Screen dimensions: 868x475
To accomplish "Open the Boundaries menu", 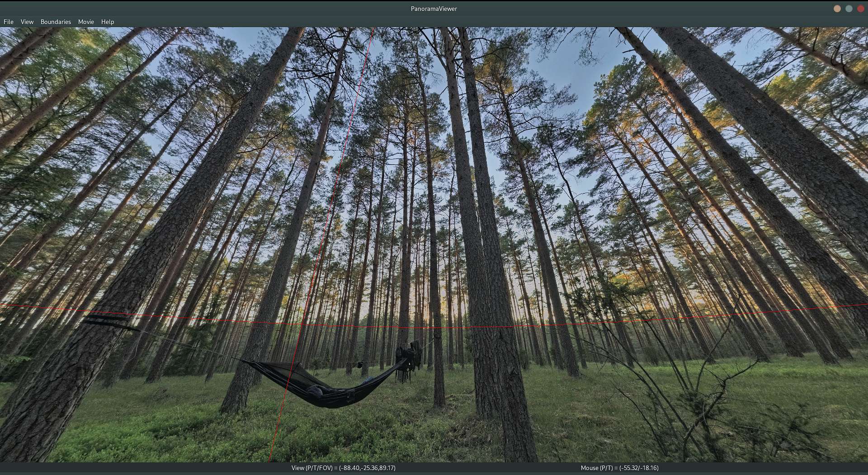I will pos(56,22).
